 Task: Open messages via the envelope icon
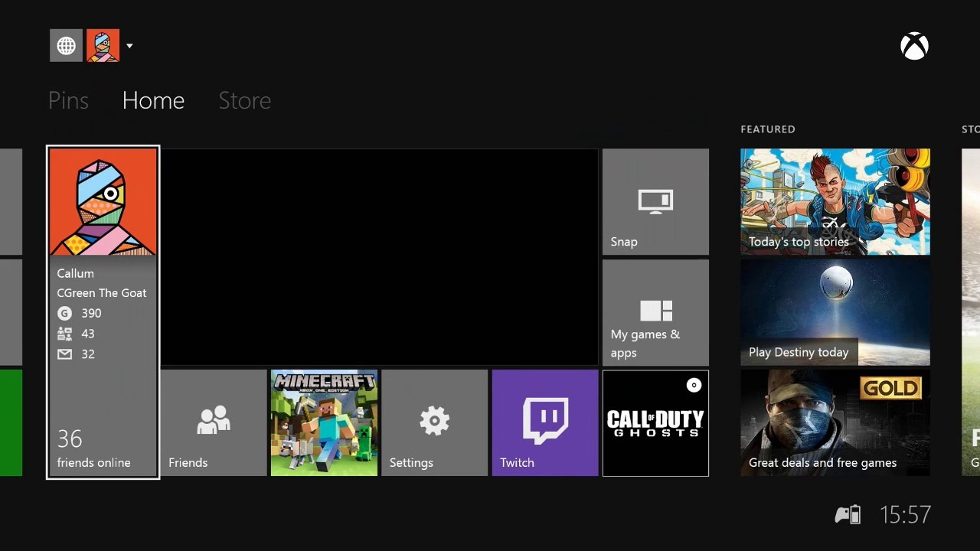click(x=64, y=354)
